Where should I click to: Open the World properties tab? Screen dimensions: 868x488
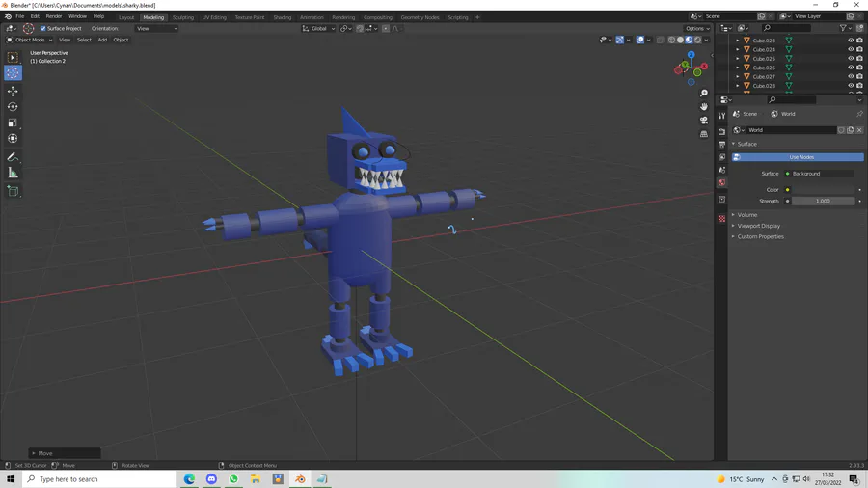tap(721, 182)
